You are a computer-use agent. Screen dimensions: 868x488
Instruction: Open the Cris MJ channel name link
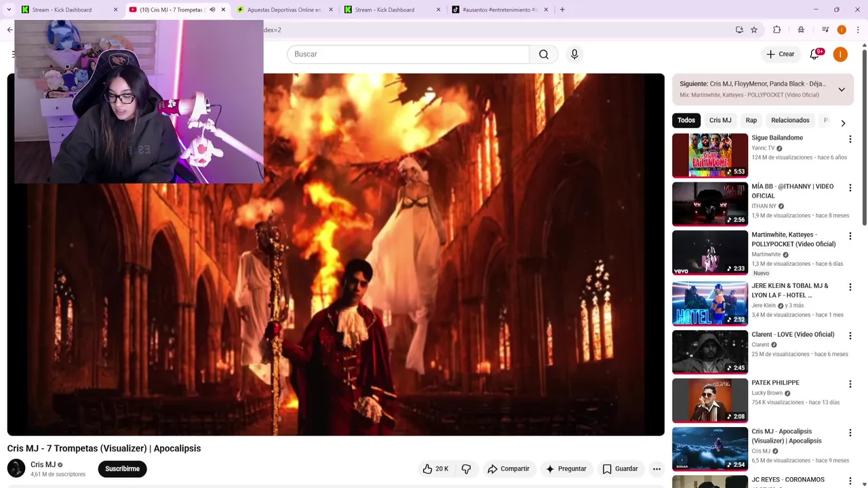[x=43, y=464]
